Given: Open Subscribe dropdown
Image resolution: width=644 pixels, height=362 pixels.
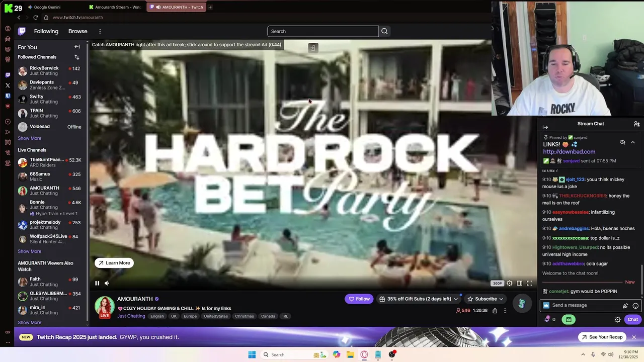Looking at the screenshot, I should [x=485, y=299].
